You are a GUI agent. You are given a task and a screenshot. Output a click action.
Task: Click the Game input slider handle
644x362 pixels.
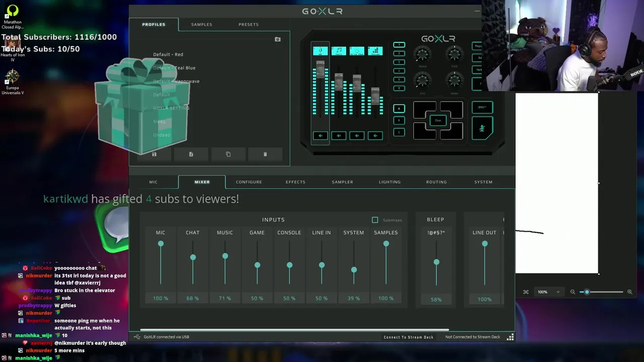(x=257, y=265)
